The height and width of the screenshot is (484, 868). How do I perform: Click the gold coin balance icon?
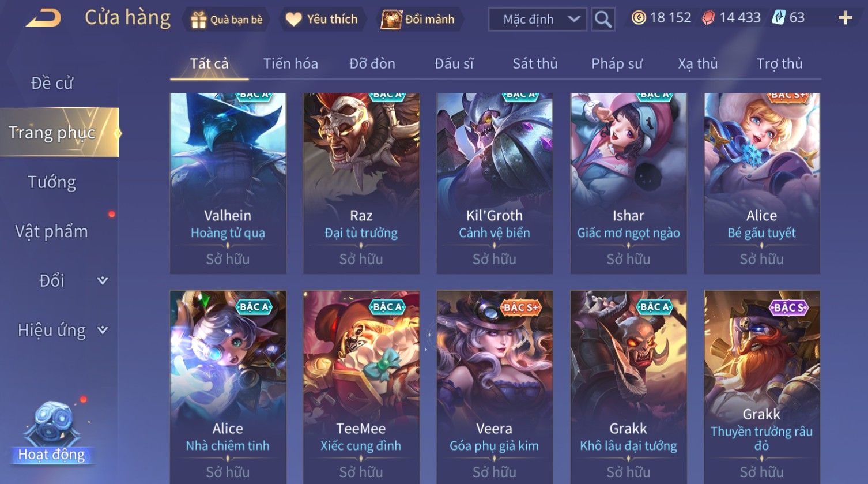pos(639,18)
